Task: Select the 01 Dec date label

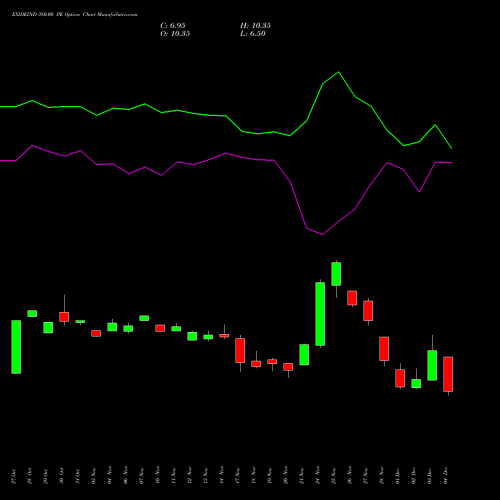Action: pos(397,476)
